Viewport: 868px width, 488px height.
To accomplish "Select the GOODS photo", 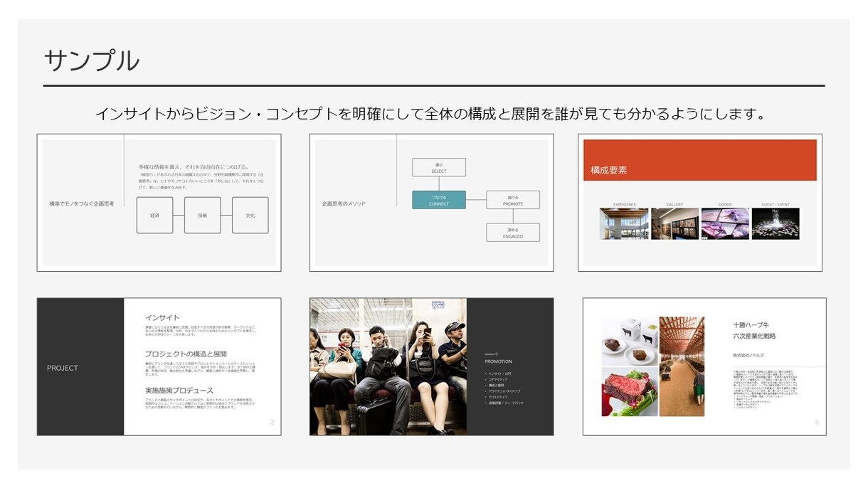I will click(725, 223).
